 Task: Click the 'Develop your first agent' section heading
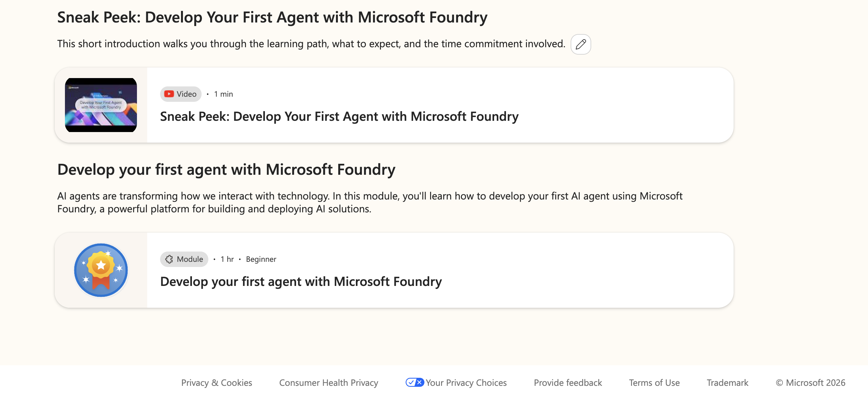[x=226, y=169]
